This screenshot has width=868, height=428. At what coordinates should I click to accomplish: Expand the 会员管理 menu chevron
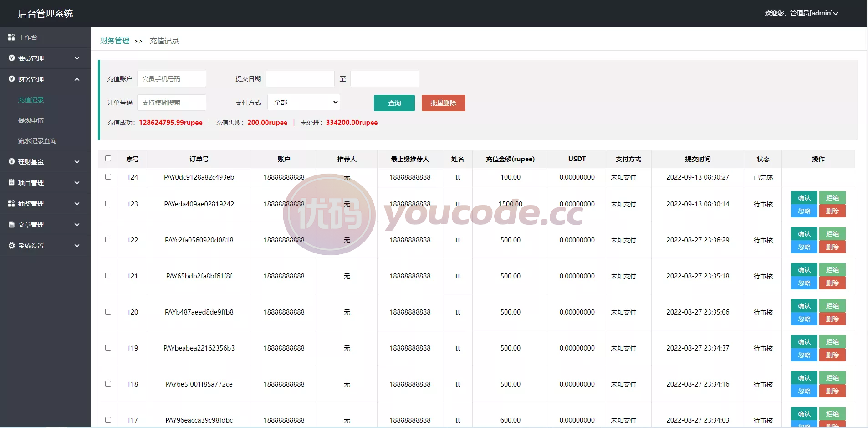pos(77,58)
